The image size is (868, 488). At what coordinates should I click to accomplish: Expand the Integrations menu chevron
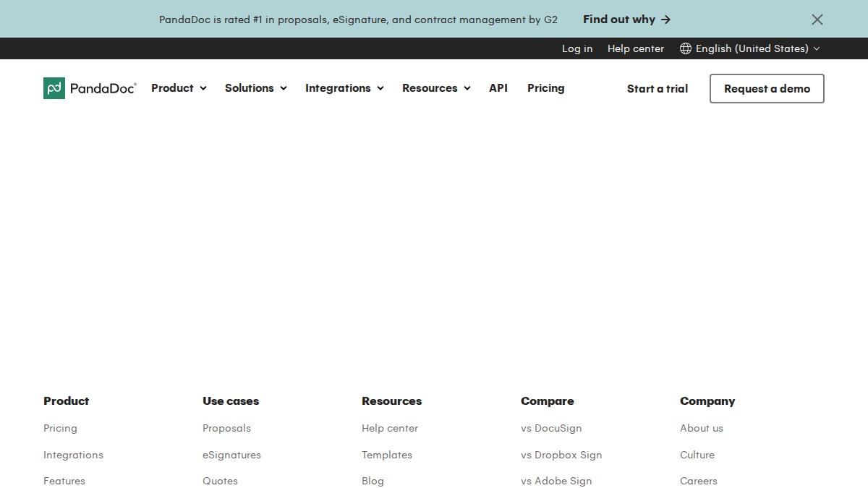[380, 88]
